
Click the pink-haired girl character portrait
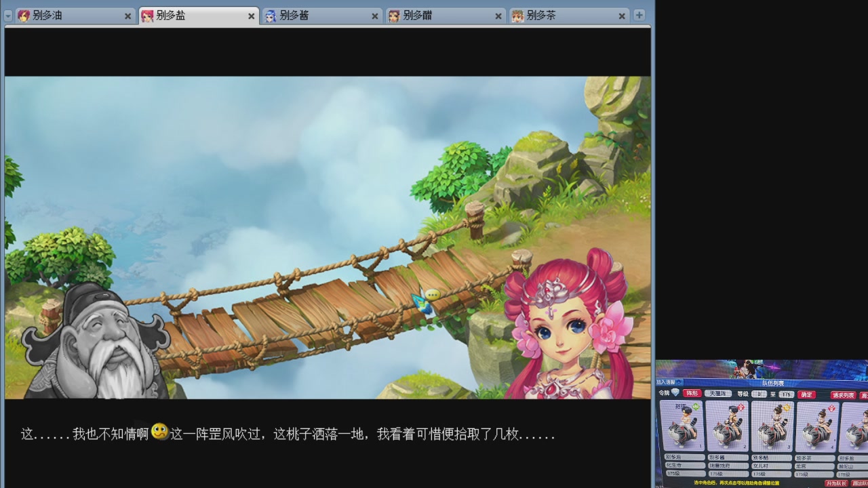coord(568,324)
